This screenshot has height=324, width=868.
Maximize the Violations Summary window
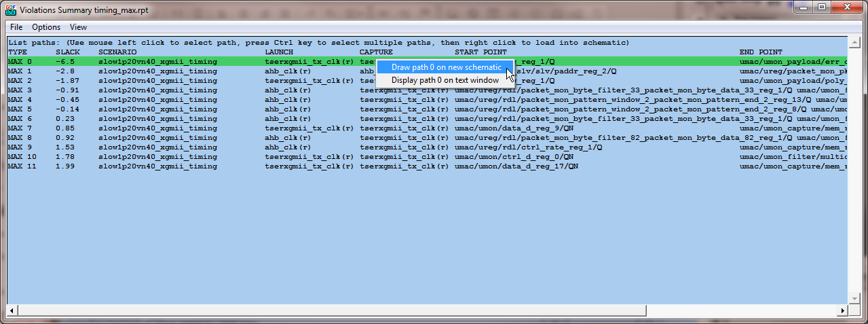tap(822, 7)
